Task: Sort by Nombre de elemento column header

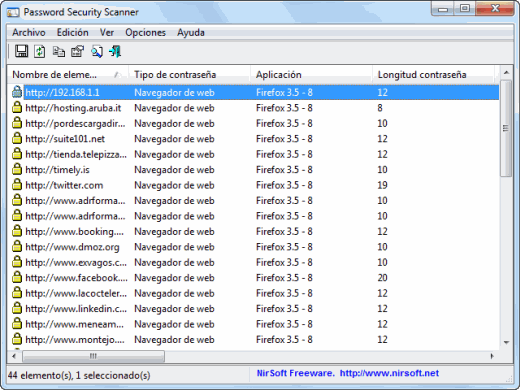Action: (x=68, y=75)
